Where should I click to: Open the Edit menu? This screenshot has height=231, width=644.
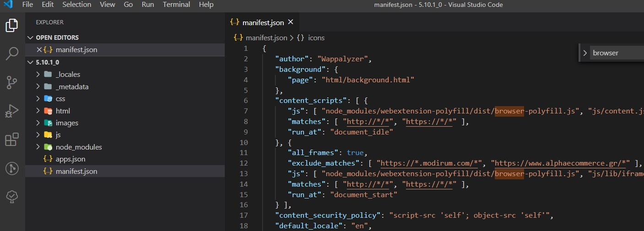(47, 5)
